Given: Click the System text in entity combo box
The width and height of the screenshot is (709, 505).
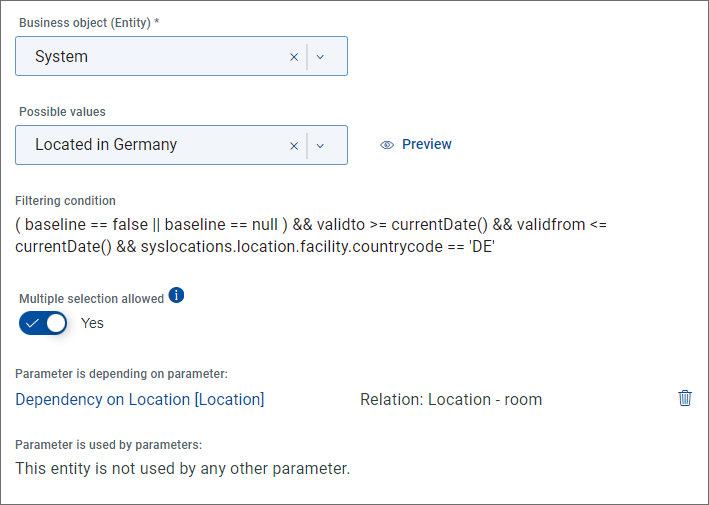Looking at the screenshot, I should pos(61,57).
